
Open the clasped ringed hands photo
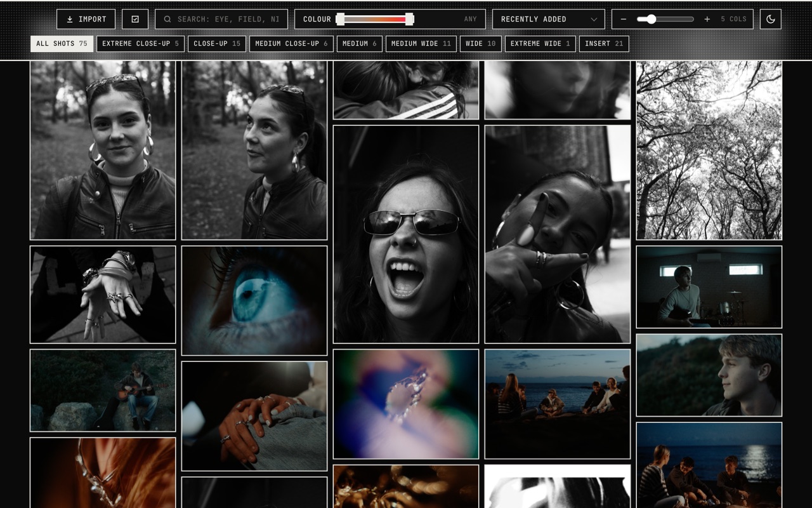tap(254, 417)
